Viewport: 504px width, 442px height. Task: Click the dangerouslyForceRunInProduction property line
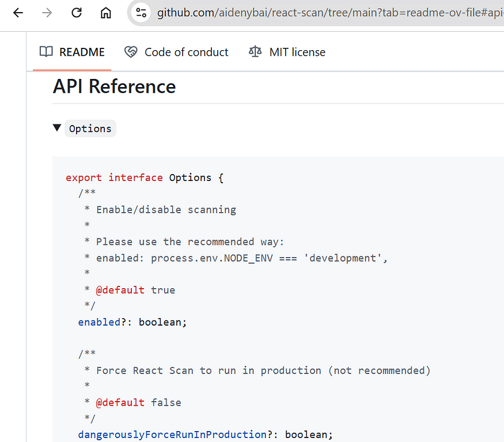[x=206, y=435]
